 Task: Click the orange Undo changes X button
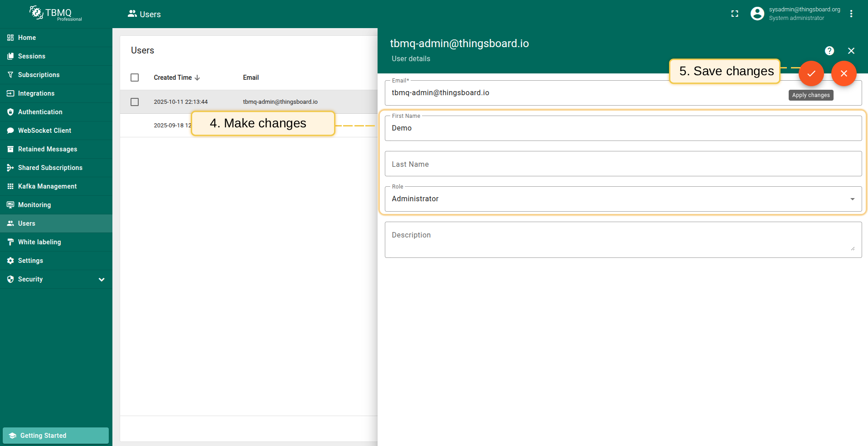(x=844, y=73)
